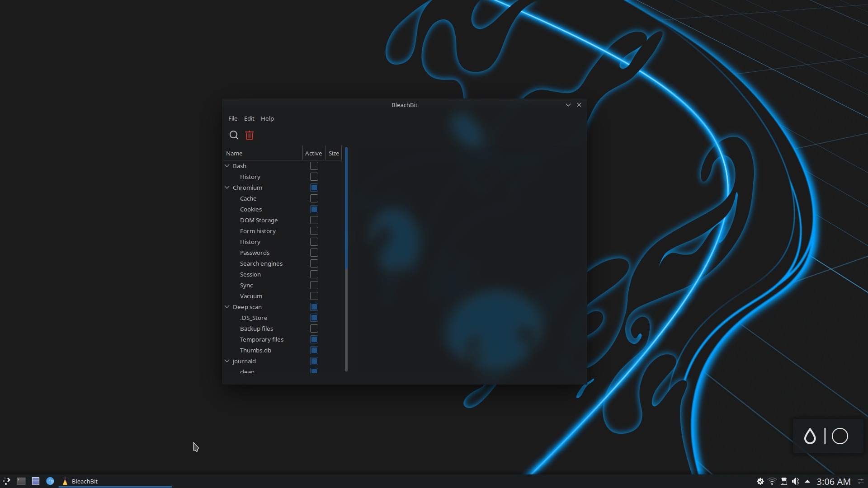Uncheck the .DS_Store checkbox

[314, 318]
